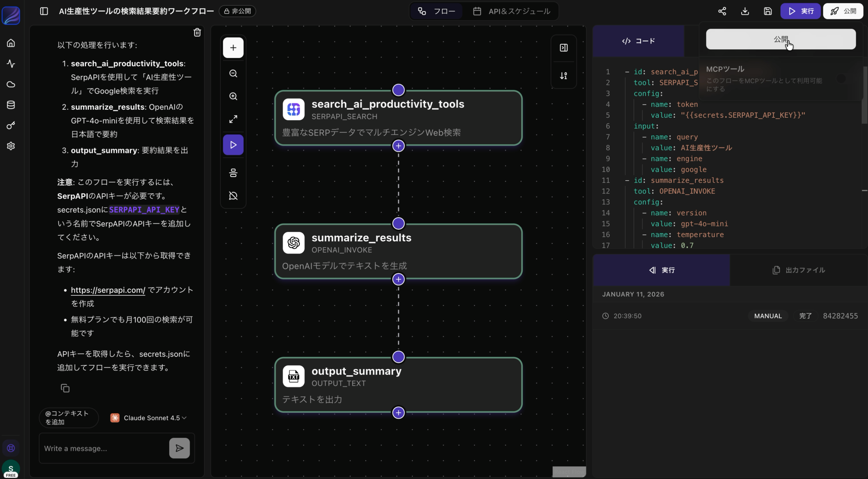This screenshot has width=868, height=479.
Task: Copy the assistant message with the copy icon
Action: click(x=65, y=388)
